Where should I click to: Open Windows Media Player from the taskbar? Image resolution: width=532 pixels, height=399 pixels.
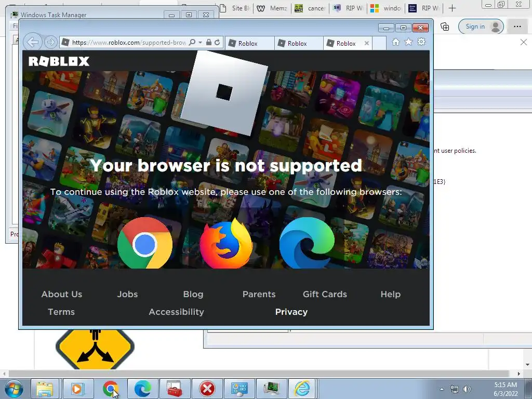tap(77, 389)
